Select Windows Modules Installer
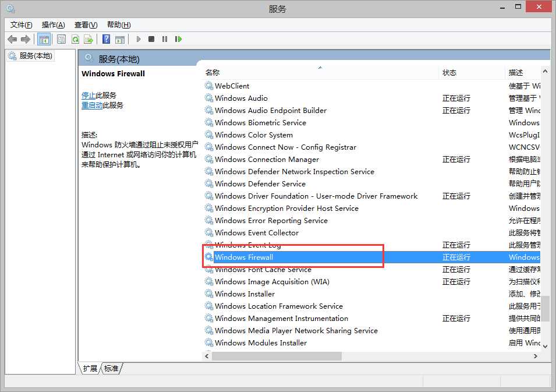The image size is (556, 392). tap(371, 343)
